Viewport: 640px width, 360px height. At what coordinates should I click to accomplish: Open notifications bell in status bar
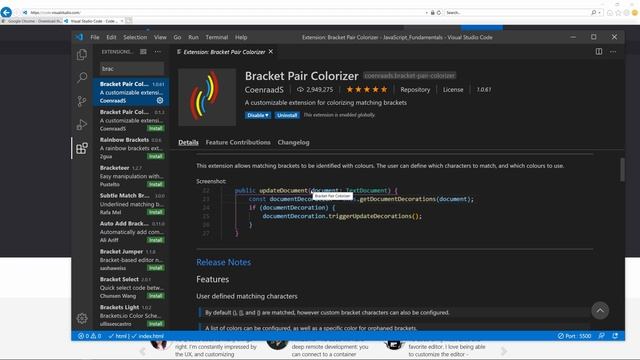tap(615, 336)
